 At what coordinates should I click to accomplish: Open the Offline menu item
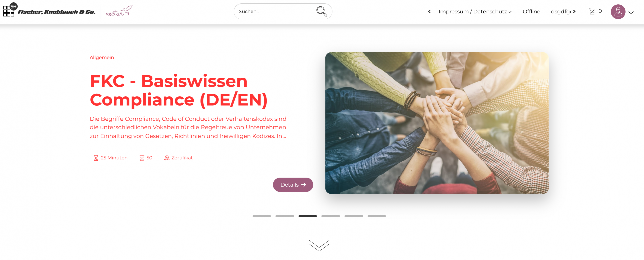tap(531, 12)
